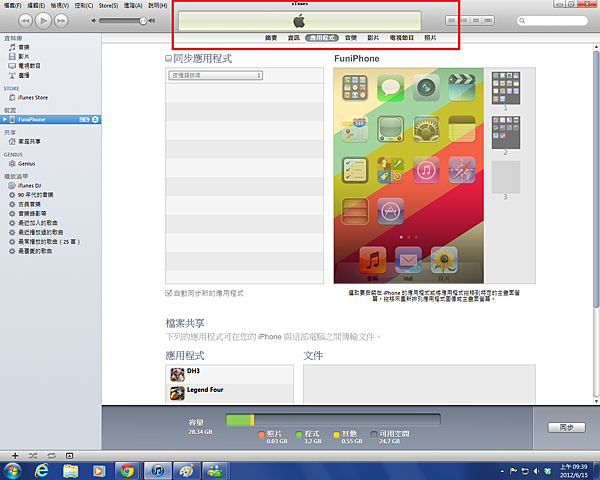Click the Photos sunflower icon in the dock
This screenshot has width=600, height=480.
pyautogui.click(x=444, y=260)
